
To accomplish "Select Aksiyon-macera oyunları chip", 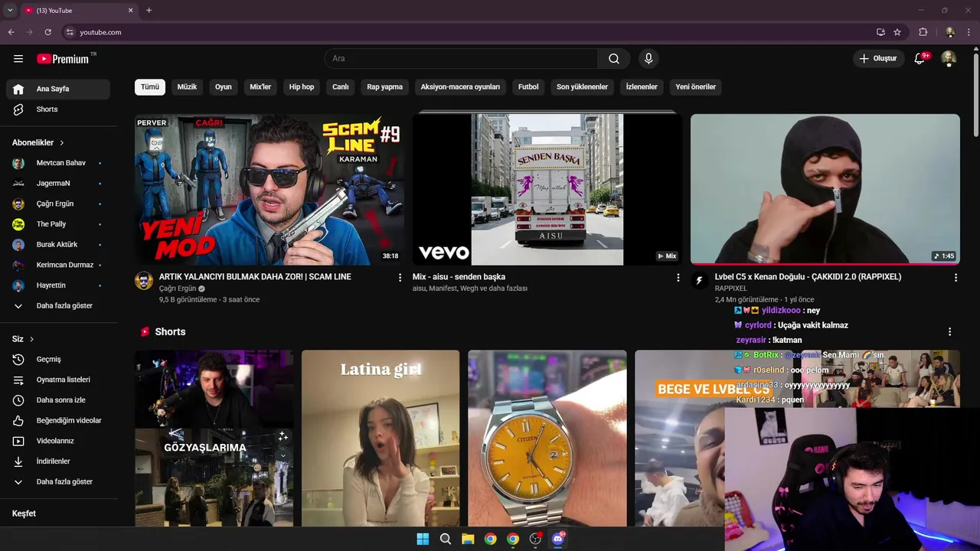I will coord(460,87).
